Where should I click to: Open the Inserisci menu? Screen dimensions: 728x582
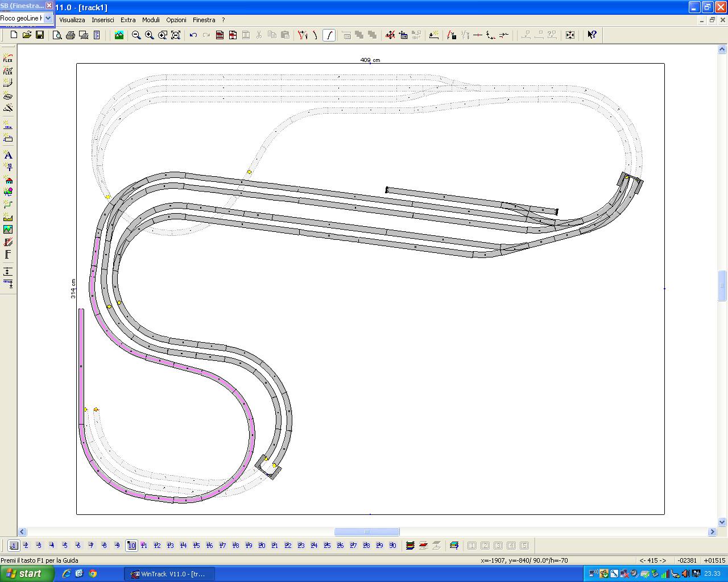point(103,20)
